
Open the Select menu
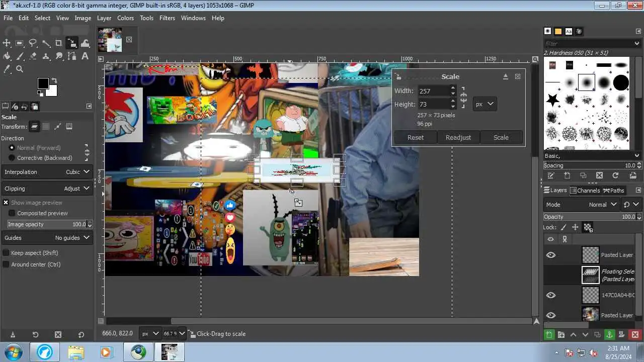42,18
